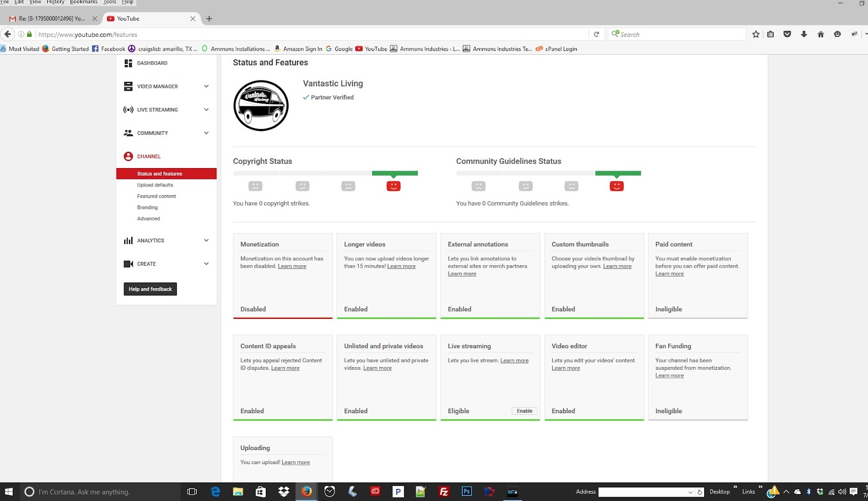Expand the Live Streaming section chevron

point(206,110)
